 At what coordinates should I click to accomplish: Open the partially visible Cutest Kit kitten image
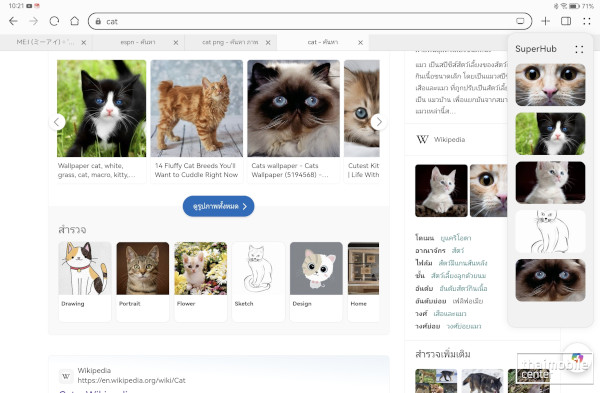(x=362, y=108)
